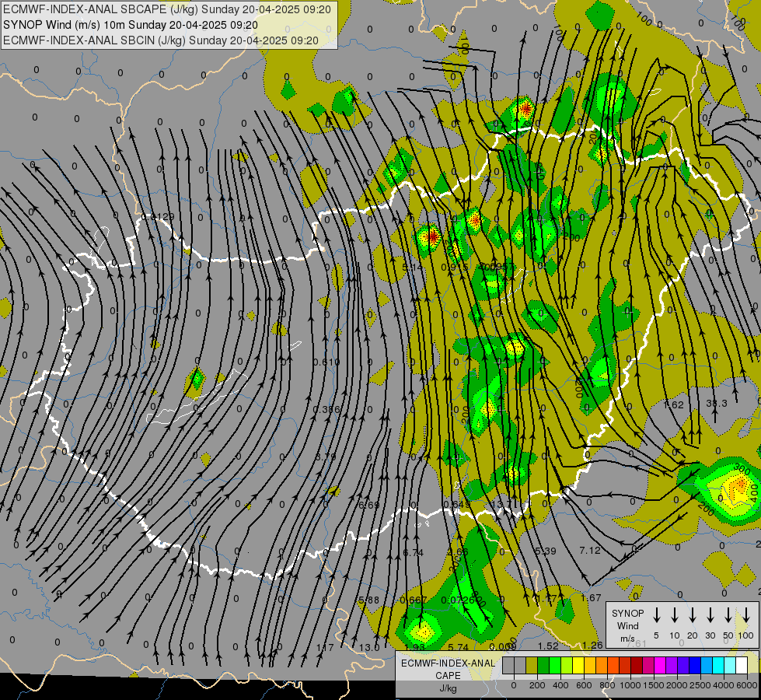Pick the dark red swatch in CAPE scale
Screen dimensions: 761x700
637,665
